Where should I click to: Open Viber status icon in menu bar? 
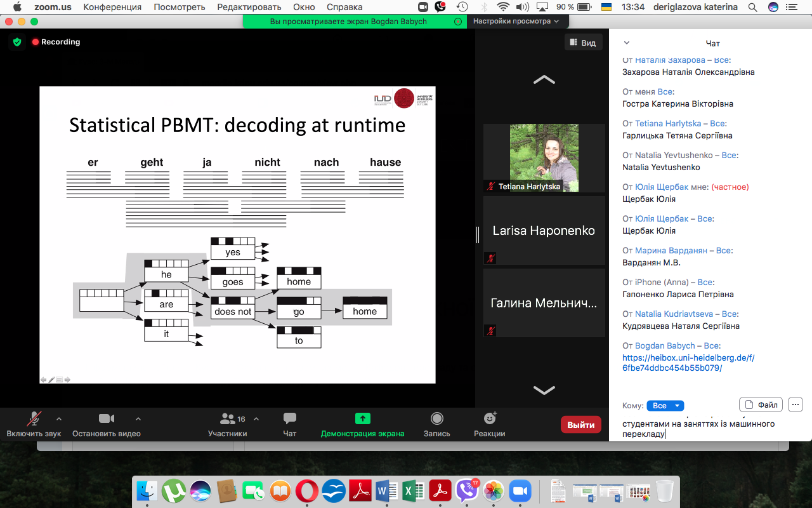click(441, 7)
